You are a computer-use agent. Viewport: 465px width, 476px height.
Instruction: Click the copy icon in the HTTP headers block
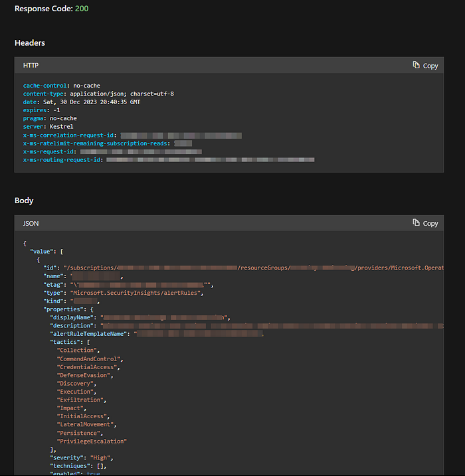(x=417, y=65)
